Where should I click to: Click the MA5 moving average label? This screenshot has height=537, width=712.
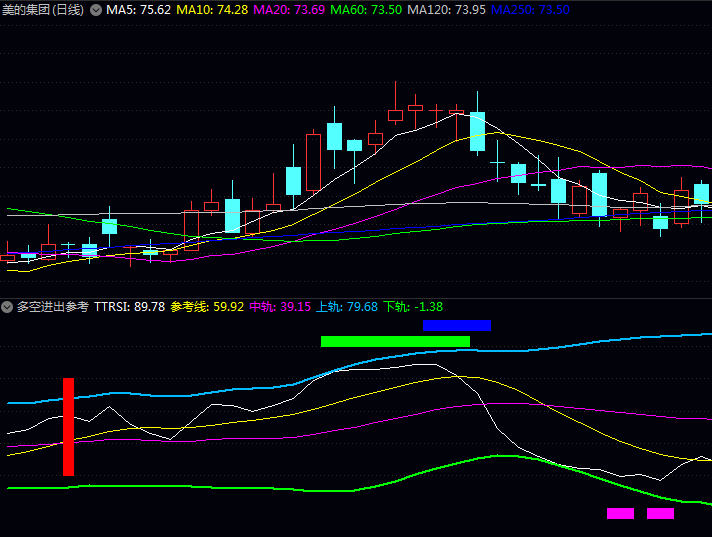138,10
